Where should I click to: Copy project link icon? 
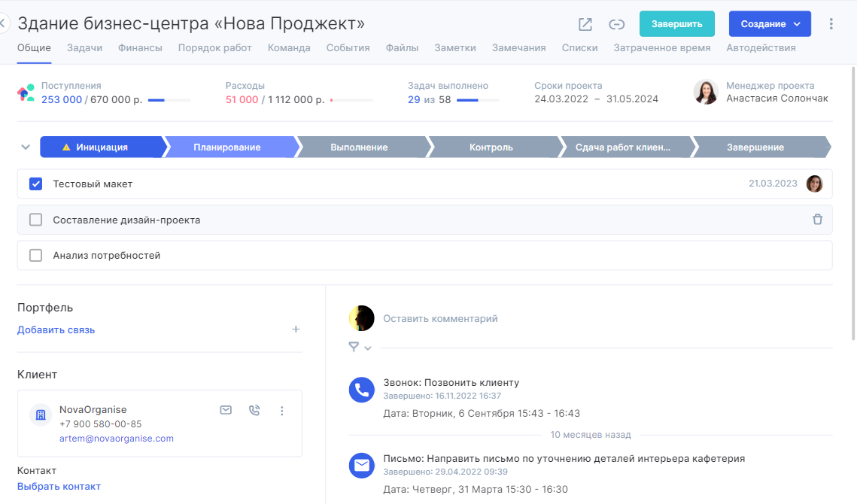617,24
